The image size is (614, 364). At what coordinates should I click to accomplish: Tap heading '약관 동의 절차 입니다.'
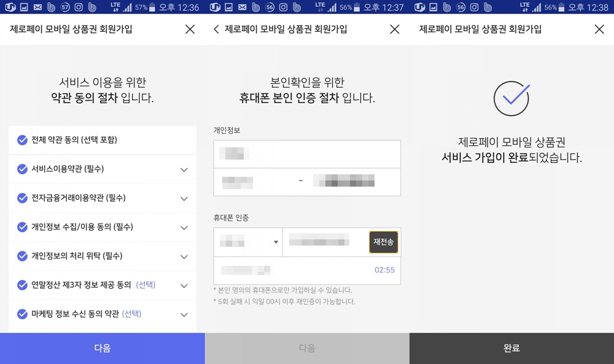coord(102,98)
